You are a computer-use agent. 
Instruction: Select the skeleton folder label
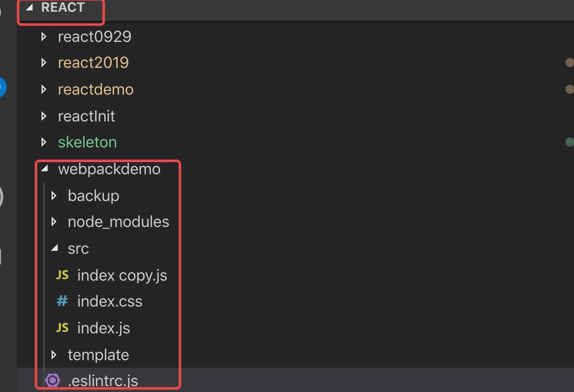(x=87, y=142)
